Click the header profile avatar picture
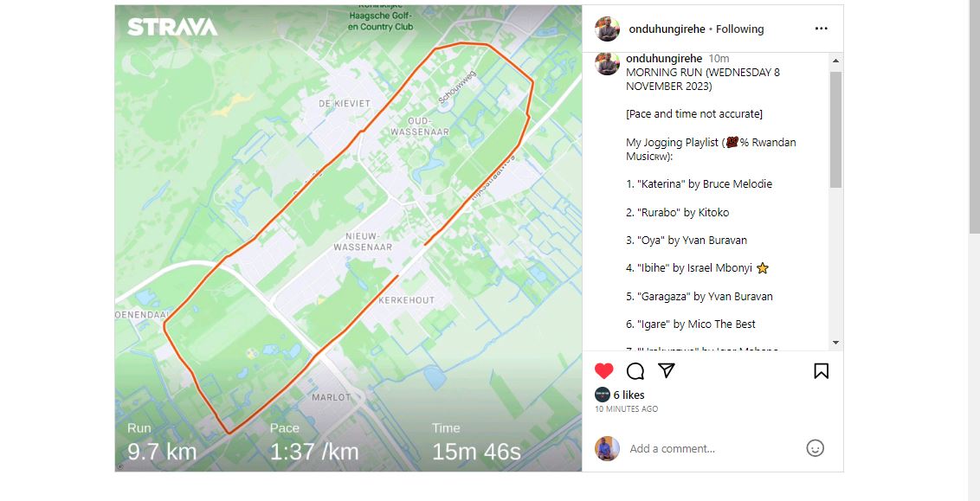Screen dimensions: 980x501 click(x=607, y=29)
